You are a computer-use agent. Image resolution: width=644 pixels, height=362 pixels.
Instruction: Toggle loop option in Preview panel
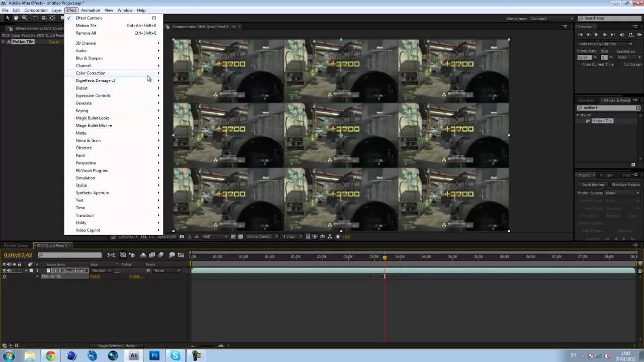click(631, 35)
